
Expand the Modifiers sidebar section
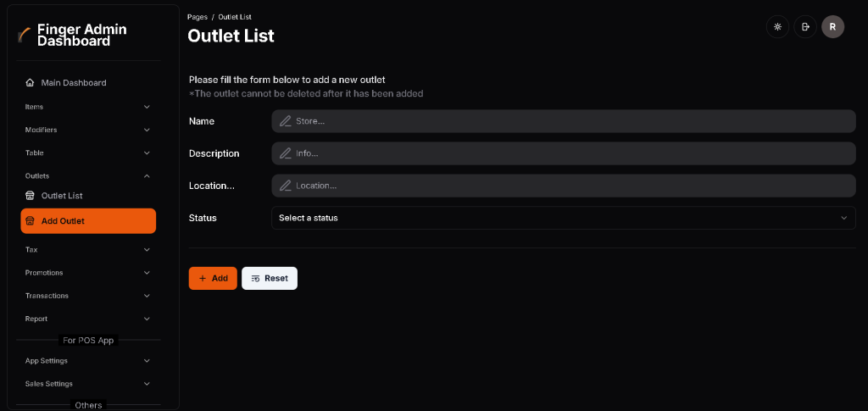click(x=87, y=130)
